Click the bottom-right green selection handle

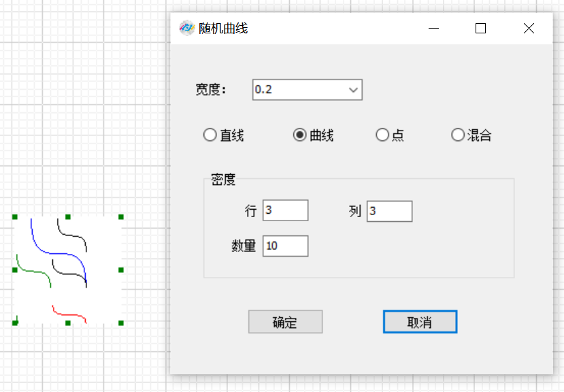pos(121,323)
